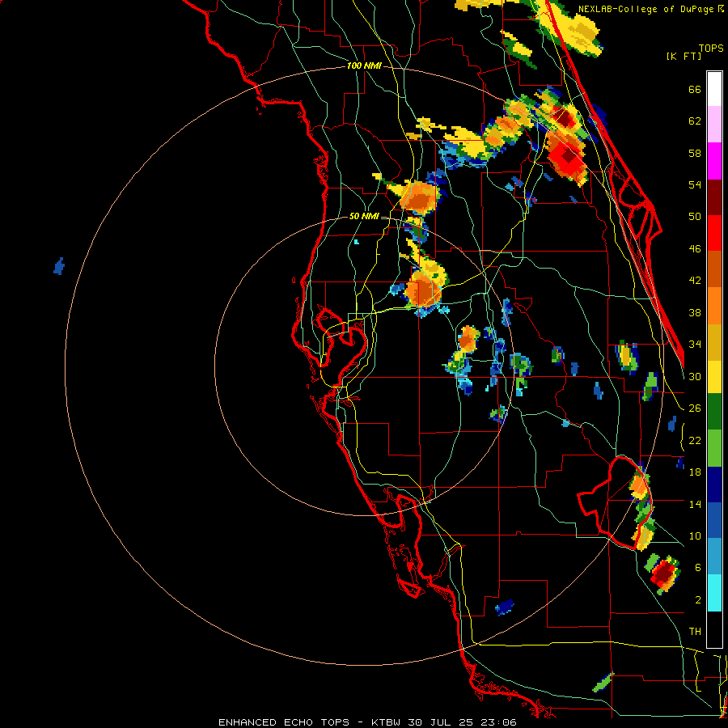Click the 14 legend value
The image size is (728, 728).
point(695,504)
